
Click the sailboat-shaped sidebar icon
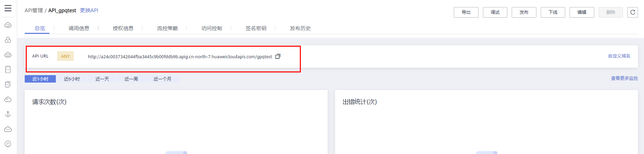[8, 114]
